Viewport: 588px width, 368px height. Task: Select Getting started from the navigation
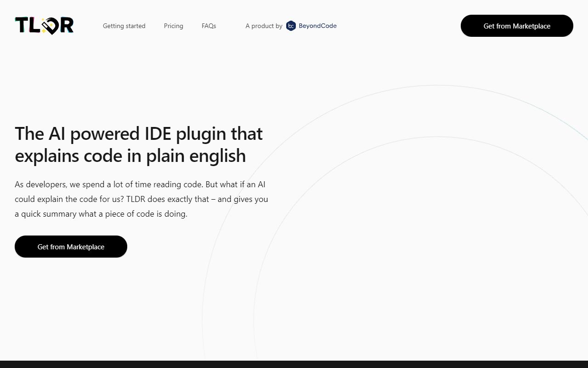pos(124,26)
